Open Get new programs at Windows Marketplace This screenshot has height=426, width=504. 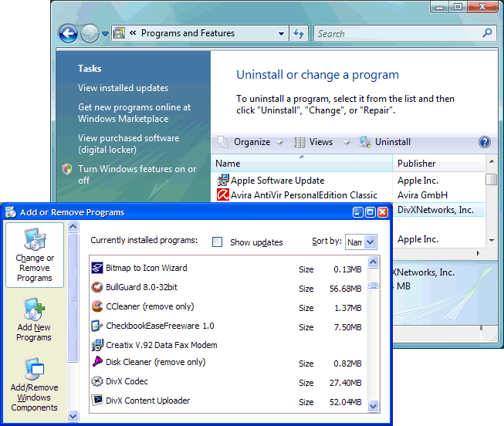134,113
